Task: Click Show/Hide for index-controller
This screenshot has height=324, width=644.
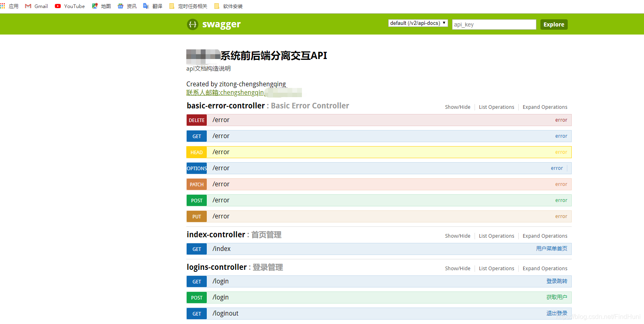Action: pos(458,236)
